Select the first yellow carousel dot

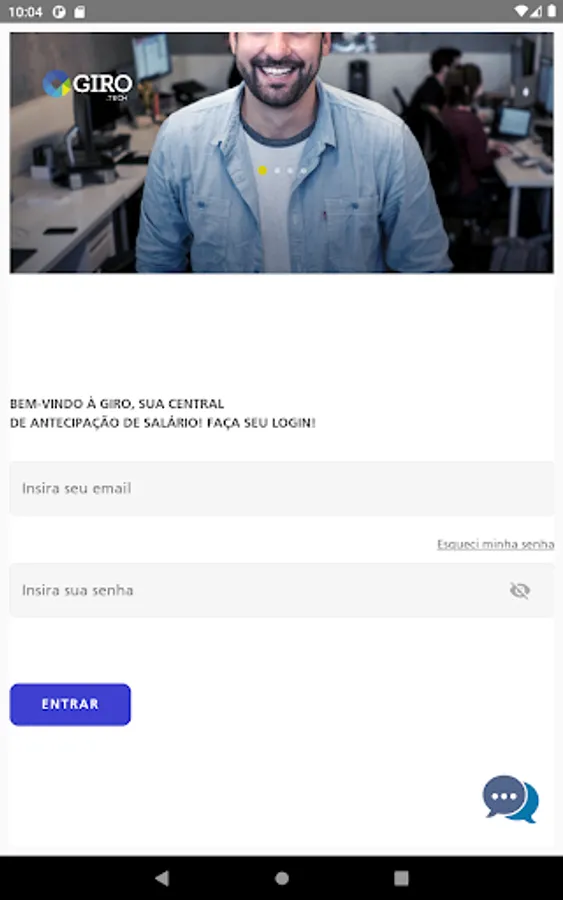[263, 170]
